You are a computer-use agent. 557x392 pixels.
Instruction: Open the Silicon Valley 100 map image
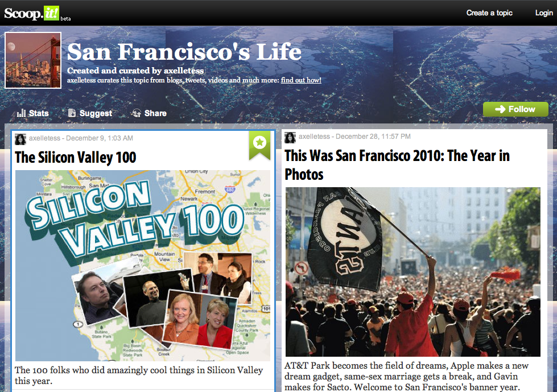click(142, 266)
